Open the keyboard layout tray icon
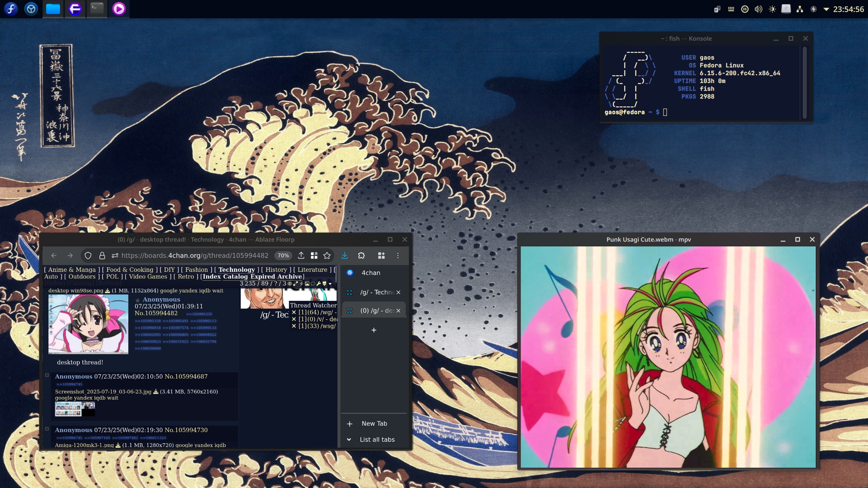 tap(731, 9)
